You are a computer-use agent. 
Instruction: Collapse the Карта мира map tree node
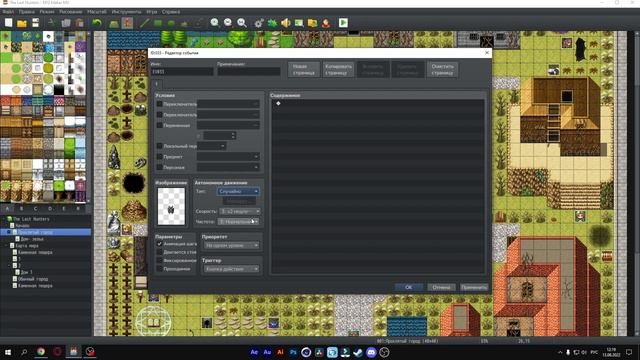(x=7, y=246)
